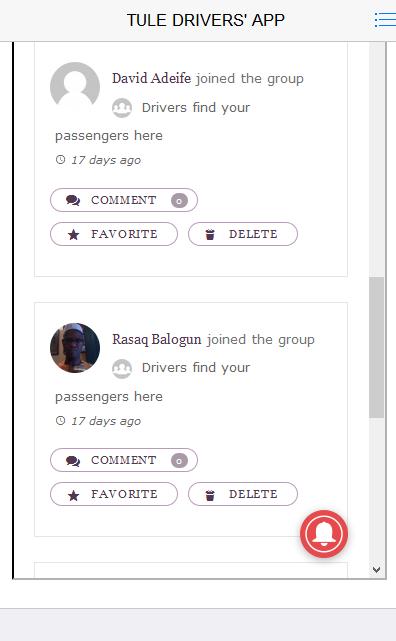Open David Adeife's profile name link
This screenshot has height=641, width=396.
point(151,78)
